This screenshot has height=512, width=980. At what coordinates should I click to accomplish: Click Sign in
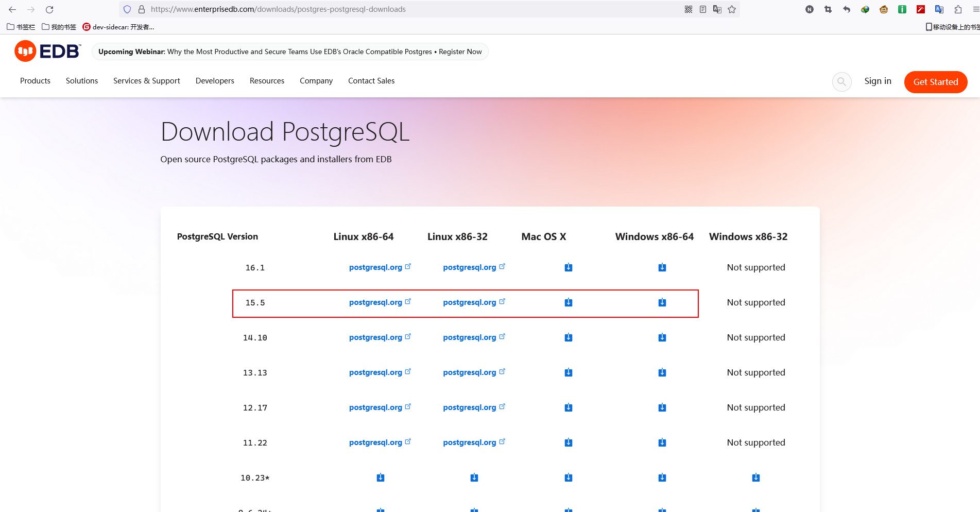(x=878, y=81)
